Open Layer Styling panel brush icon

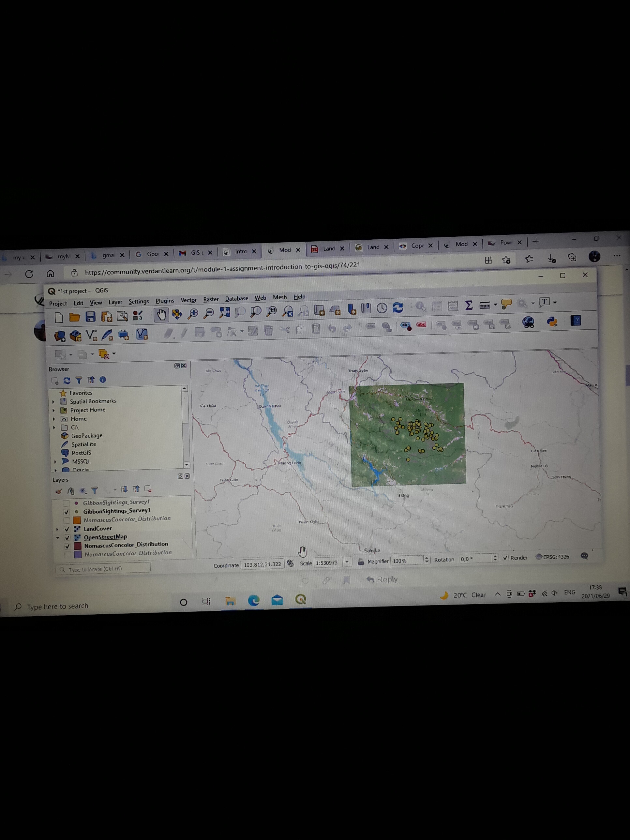58,491
